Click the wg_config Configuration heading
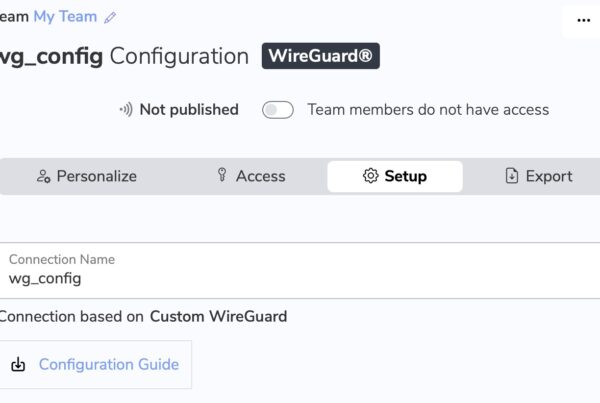This screenshot has height=403, width=600. coord(124,57)
